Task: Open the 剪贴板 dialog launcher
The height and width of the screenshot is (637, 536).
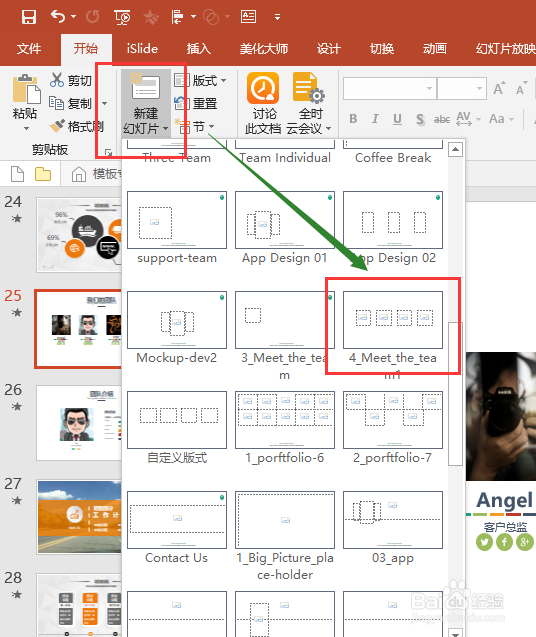Action: click(108, 152)
